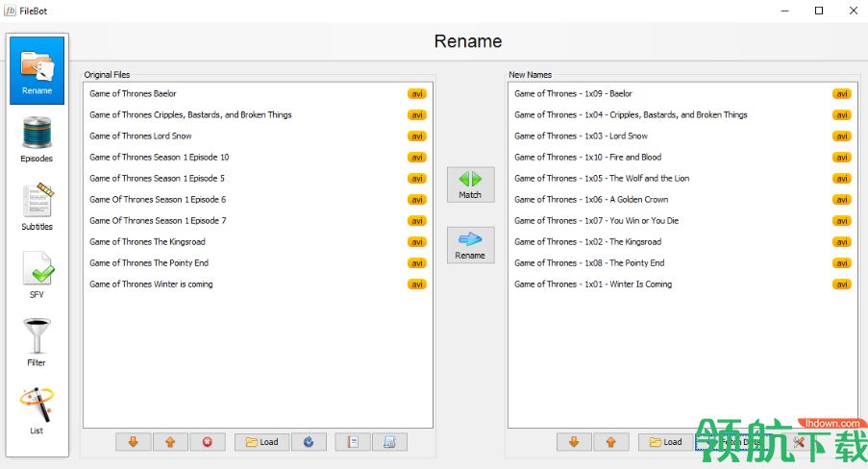Image resolution: width=868 pixels, height=469 pixels.
Task: Move selected new name up
Action: point(611,442)
